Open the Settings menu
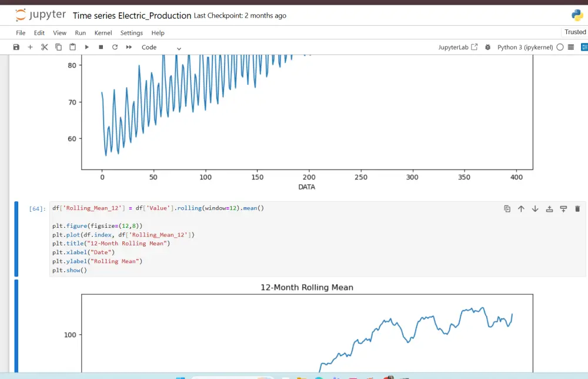The image size is (588, 379). pos(132,33)
